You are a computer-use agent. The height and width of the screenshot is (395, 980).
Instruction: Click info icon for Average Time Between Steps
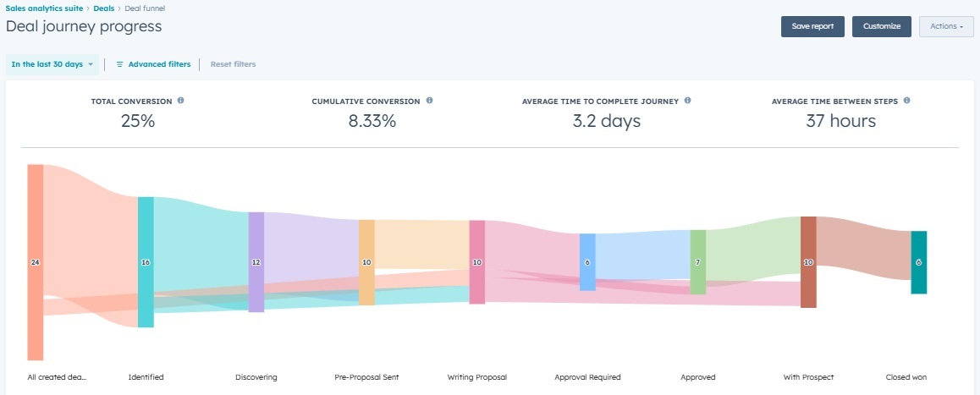906,101
